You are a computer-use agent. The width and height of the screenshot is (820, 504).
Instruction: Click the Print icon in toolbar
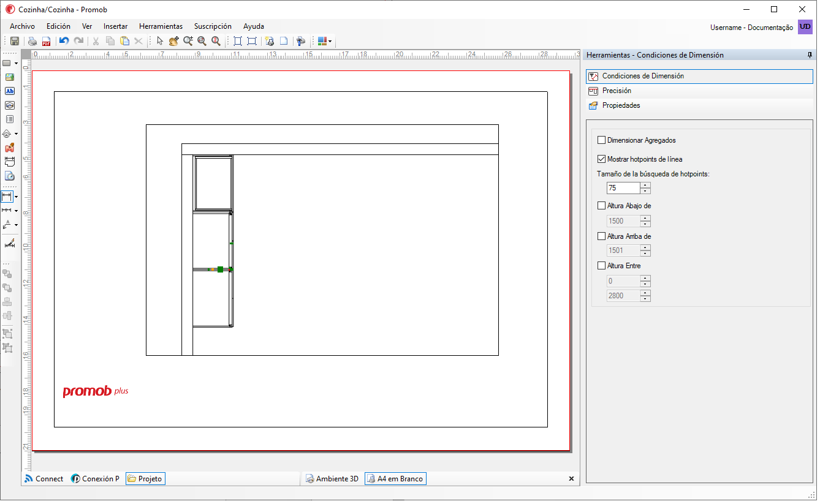tap(32, 41)
